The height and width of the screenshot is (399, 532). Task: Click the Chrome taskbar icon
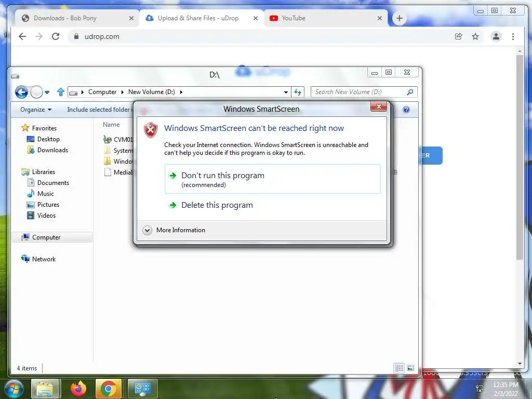[x=109, y=389]
